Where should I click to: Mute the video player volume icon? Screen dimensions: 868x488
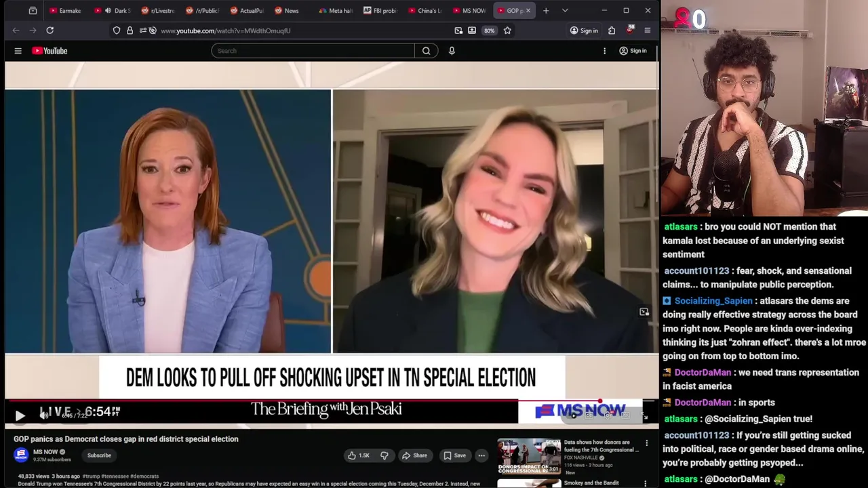44,415
